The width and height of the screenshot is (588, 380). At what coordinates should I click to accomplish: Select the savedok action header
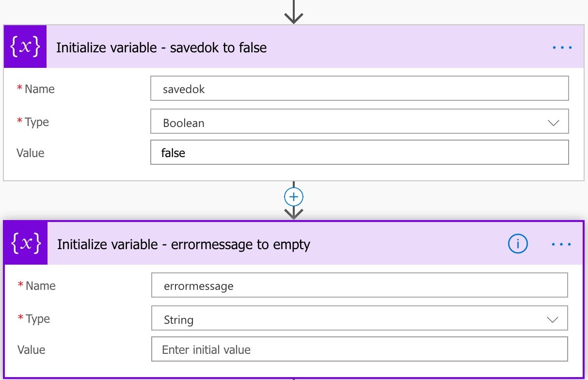[x=162, y=47]
